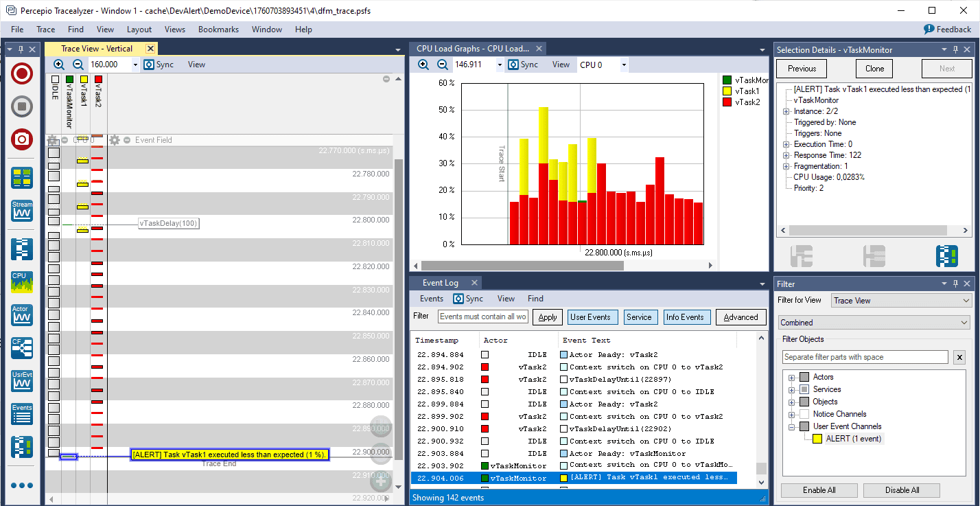Open the CPU load graph sidebar icon
980x506 pixels.
pyautogui.click(x=22, y=282)
